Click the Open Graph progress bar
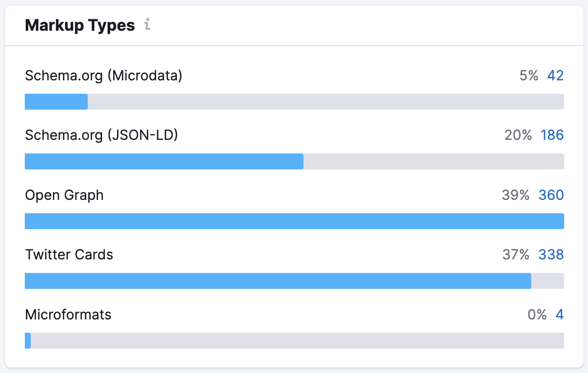Image resolution: width=588 pixels, height=373 pixels. pyautogui.click(x=294, y=221)
